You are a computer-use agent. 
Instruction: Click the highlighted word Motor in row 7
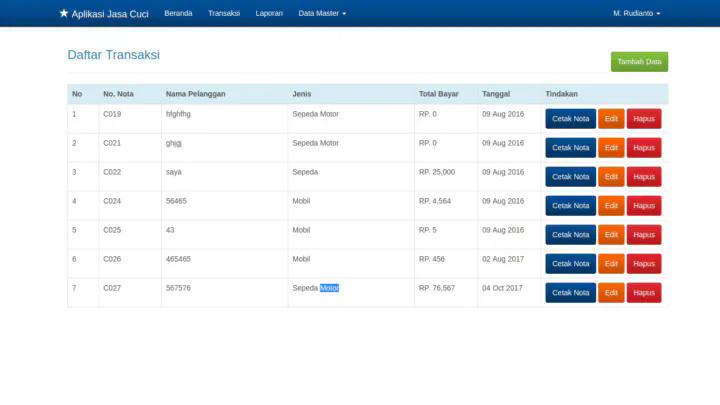[329, 288]
